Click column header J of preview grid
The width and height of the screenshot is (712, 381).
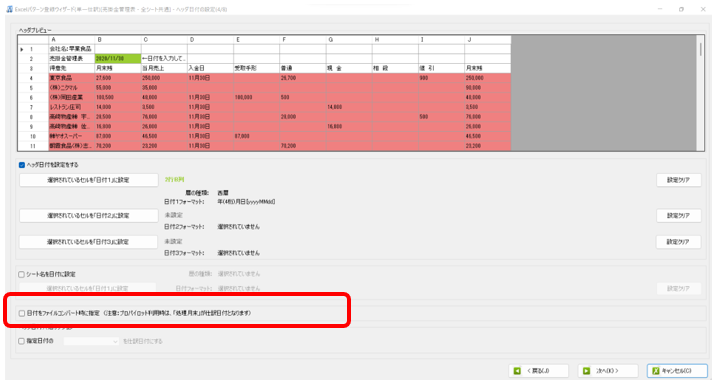(x=488, y=40)
